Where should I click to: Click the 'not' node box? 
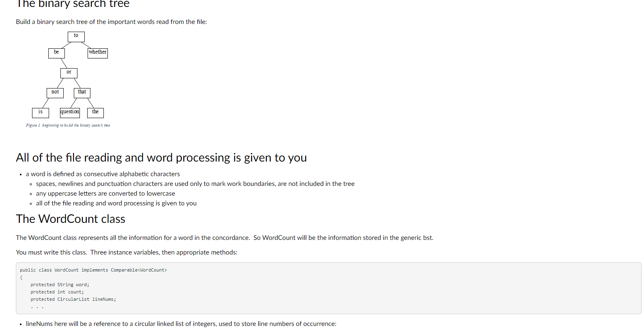pyautogui.click(x=55, y=93)
